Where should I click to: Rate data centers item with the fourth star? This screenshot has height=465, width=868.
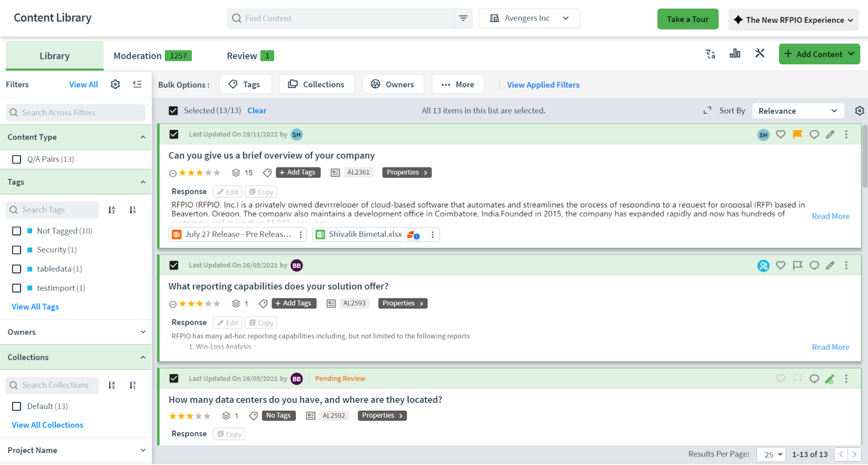click(199, 416)
